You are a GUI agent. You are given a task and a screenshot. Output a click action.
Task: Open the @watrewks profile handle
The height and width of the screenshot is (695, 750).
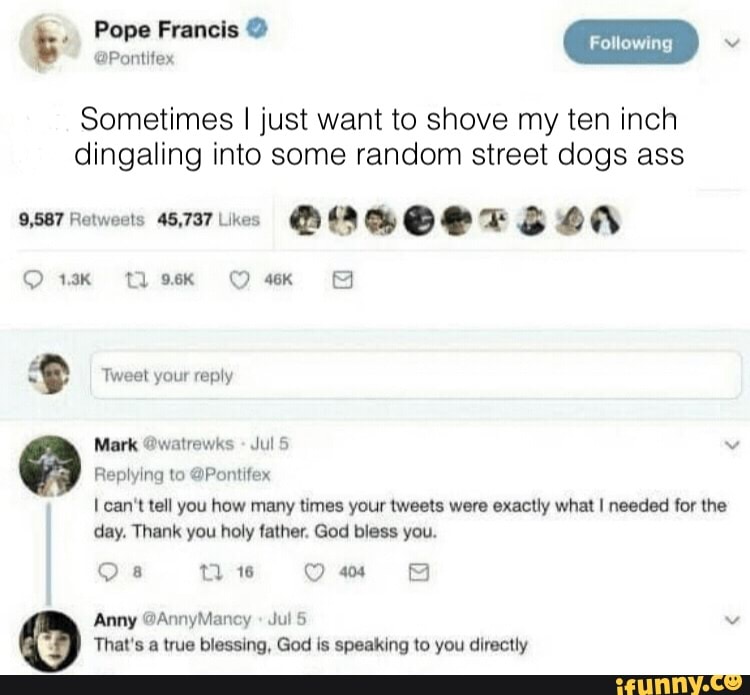coord(188,444)
